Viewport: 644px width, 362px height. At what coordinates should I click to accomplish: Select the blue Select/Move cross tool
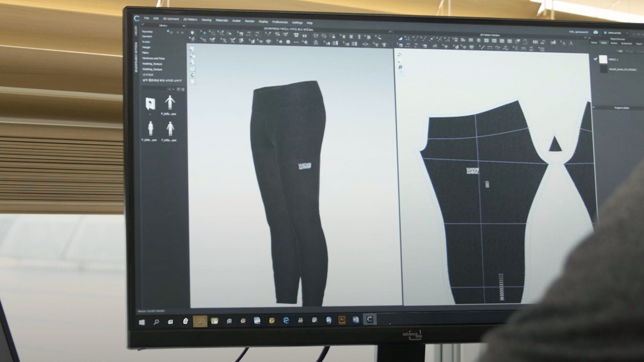click(204, 33)
